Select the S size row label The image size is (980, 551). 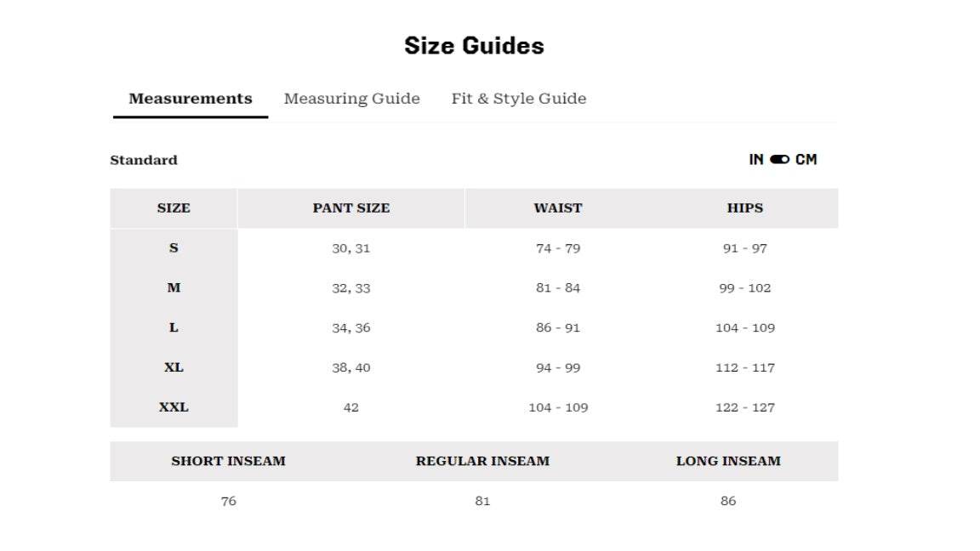[x=174, y=248]
